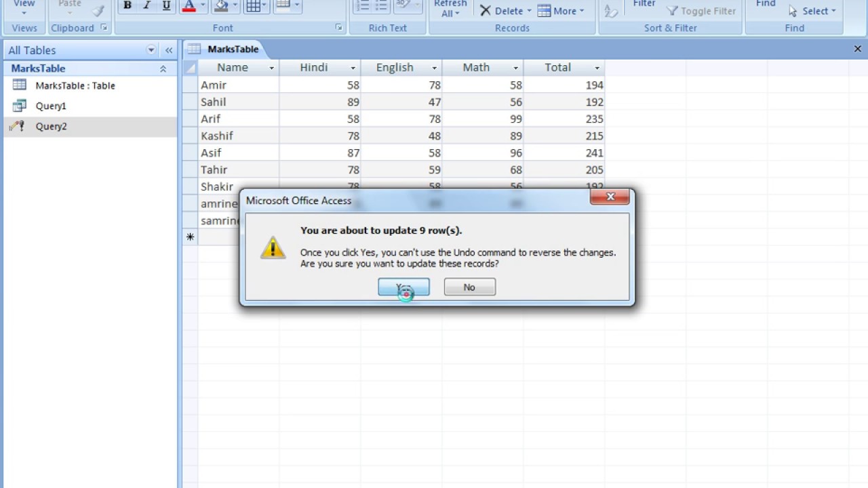Image resolution: width=868 pixels, height=488 pixels.
Task: Click the Amir row selector
Action: 190,85
